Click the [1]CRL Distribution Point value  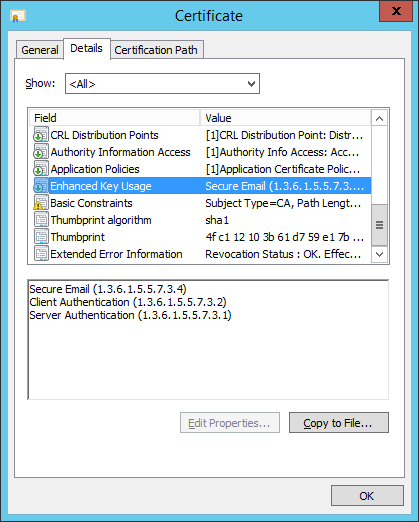point(284,135)
